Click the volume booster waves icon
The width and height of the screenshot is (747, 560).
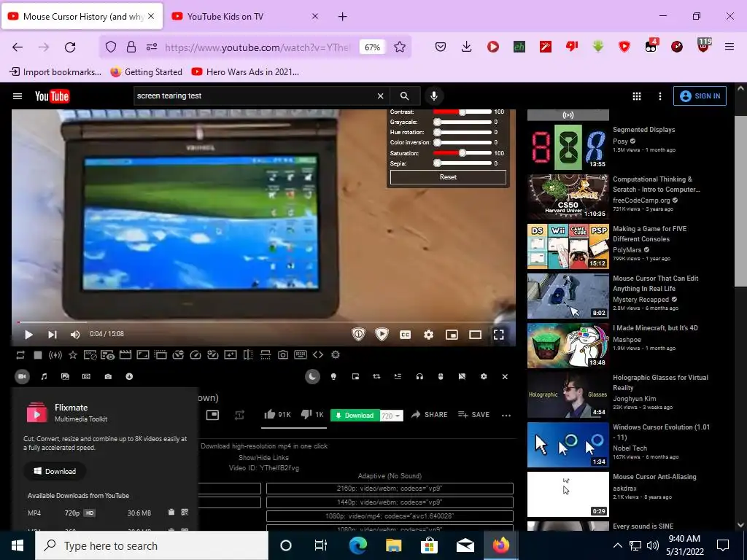pos(55,355)
